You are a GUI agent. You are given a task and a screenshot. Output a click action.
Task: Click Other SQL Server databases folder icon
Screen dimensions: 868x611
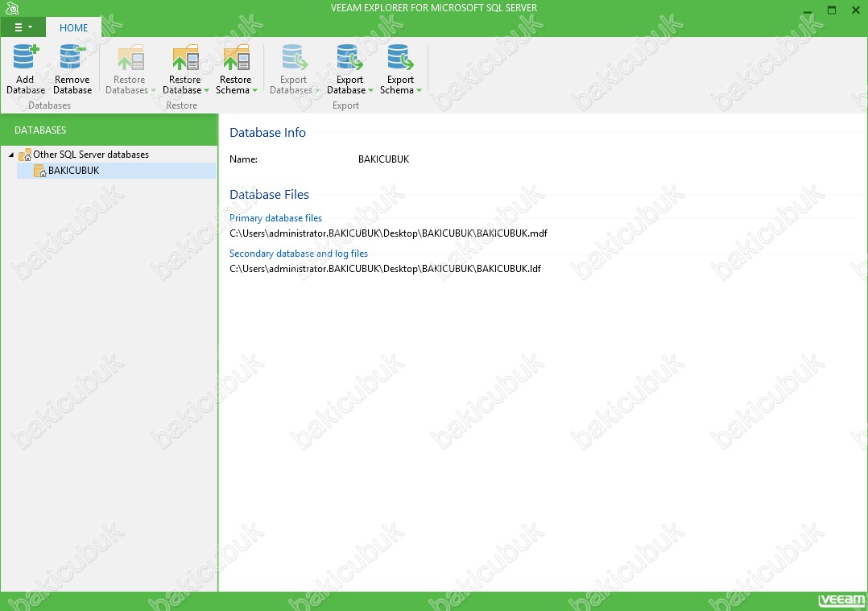click(25, 155)
